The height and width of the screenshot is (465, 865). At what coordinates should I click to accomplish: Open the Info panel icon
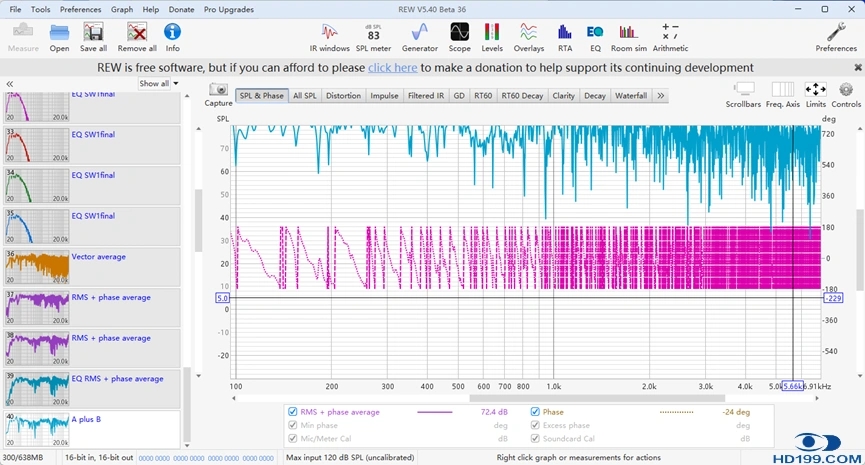173,37
